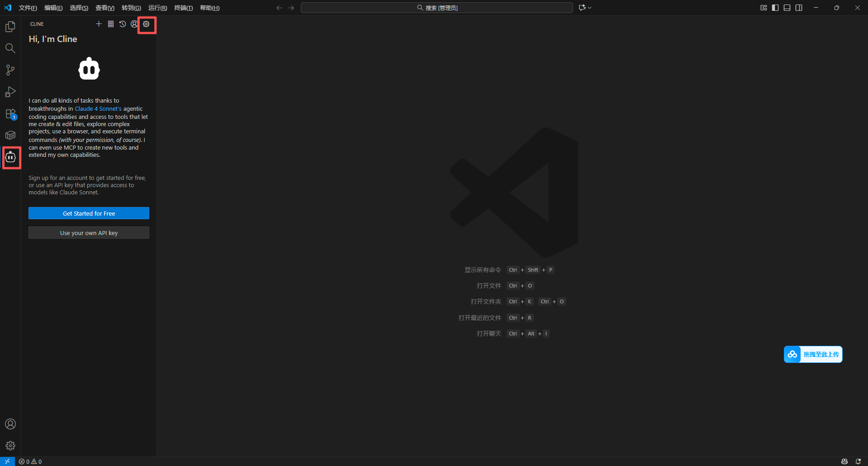868x466 pixels.
Task: Open Copilot status icon in status bar
Action: (x=844, y=461)
